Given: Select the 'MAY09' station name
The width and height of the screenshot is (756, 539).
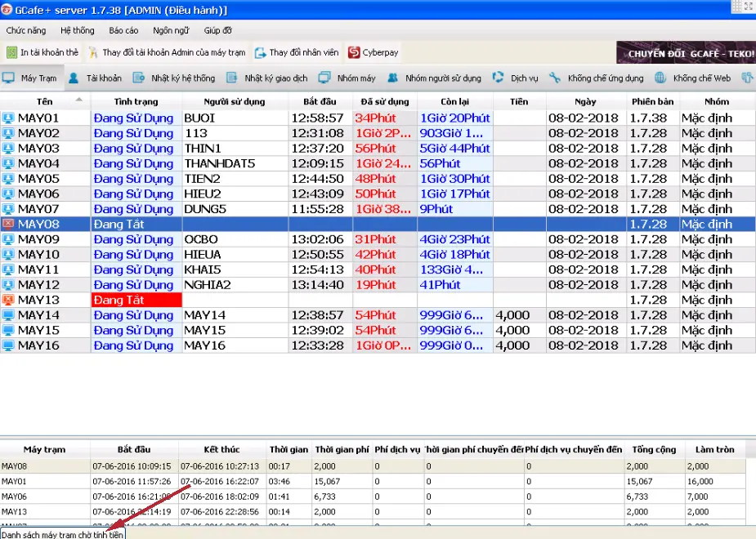Looking at the screenshot, I should [38, 239].
